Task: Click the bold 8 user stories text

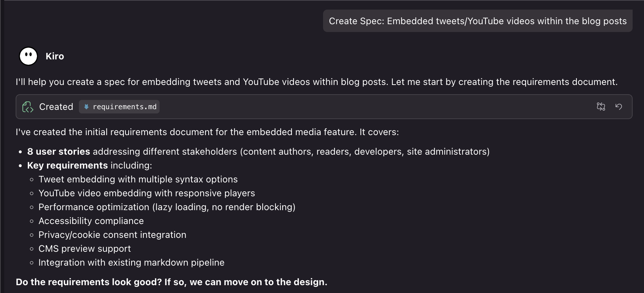Action: pyautogui.click(x=59, y=151)
